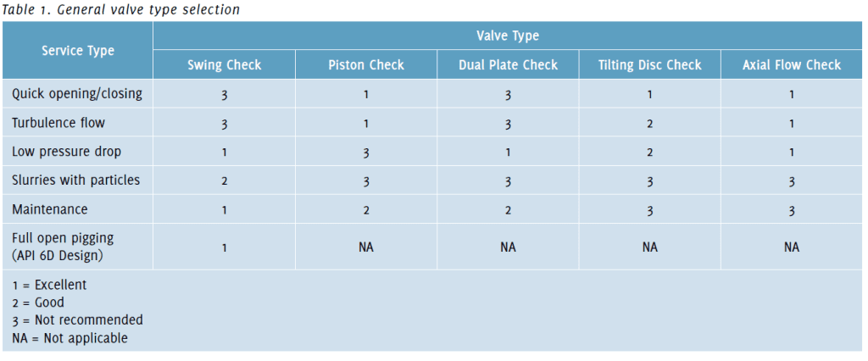Click the Low pressure drop row label

[66, 152]
